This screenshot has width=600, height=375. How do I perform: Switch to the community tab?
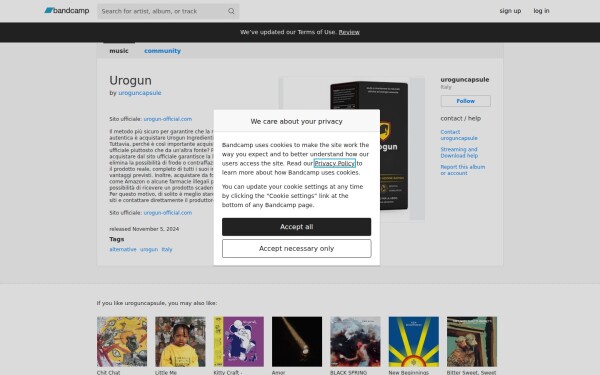tap(162, 51)
